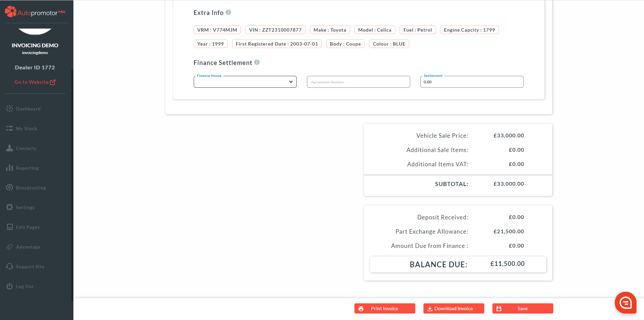Expand the Finance House dropdown

coord(245,82)
